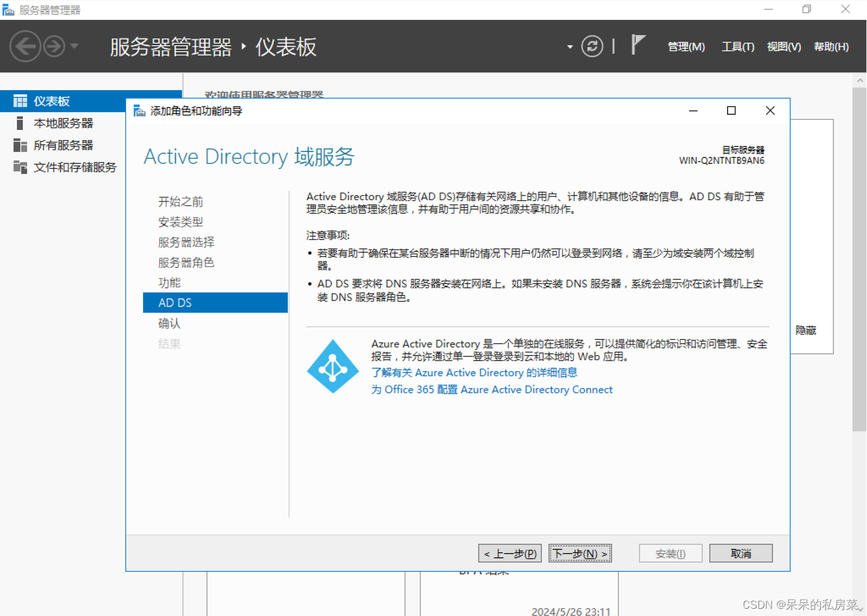Select 仪表板 in the left sidebar

(91, 101)
